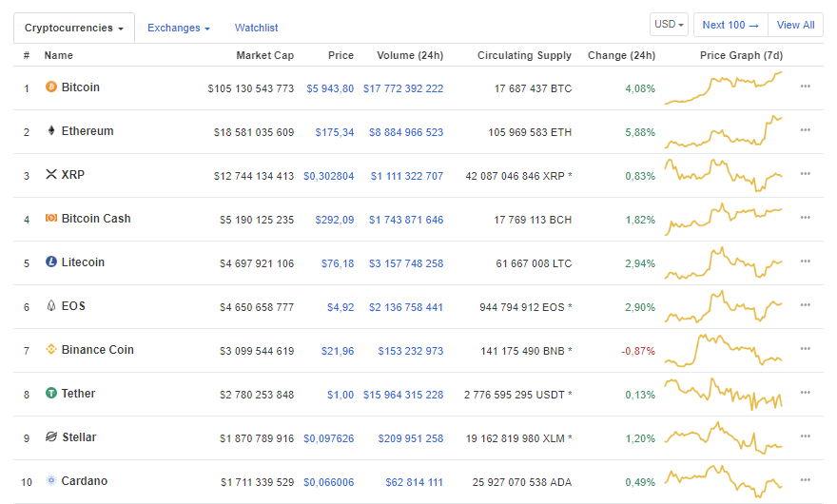Open the more options menu for Ethereum

point(806,129)
